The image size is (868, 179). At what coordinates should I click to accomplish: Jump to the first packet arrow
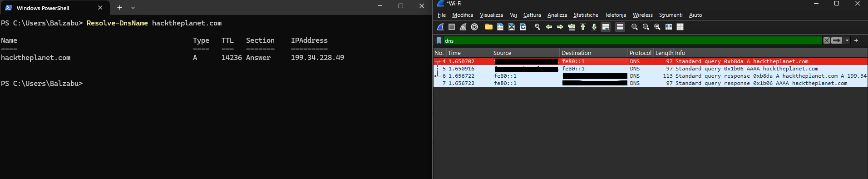[583, 27]
